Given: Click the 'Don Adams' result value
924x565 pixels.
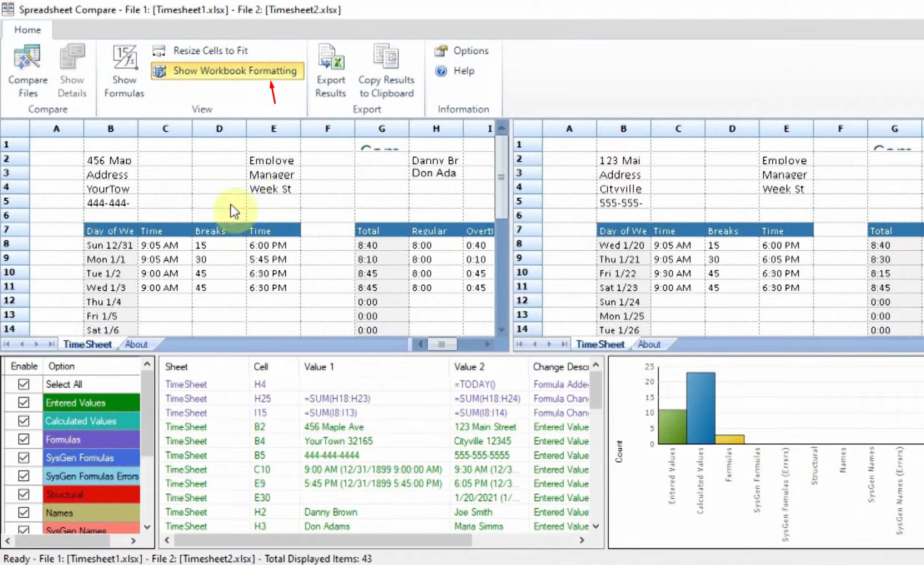Looking at the screenshot, I should [327, 527].
